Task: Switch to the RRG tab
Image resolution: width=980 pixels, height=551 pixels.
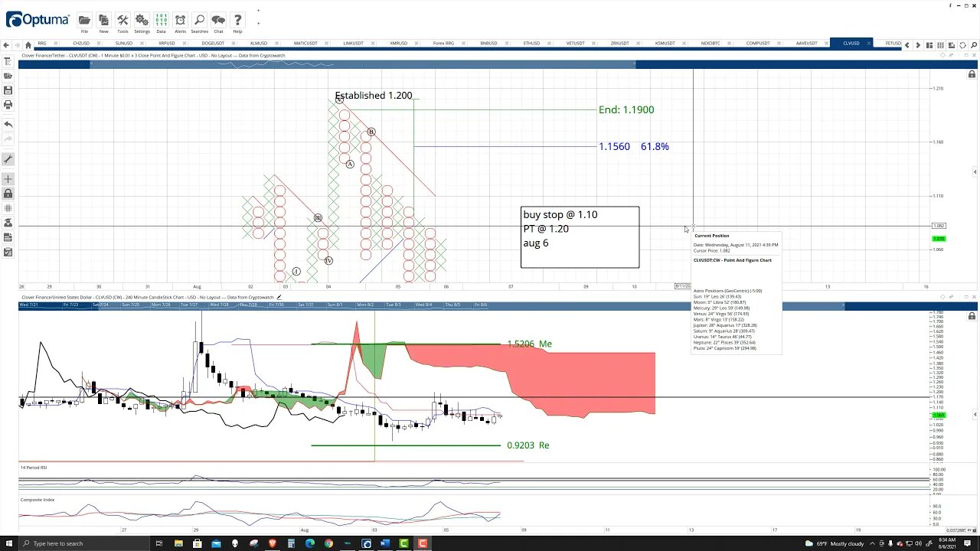Action: (42, 44)
